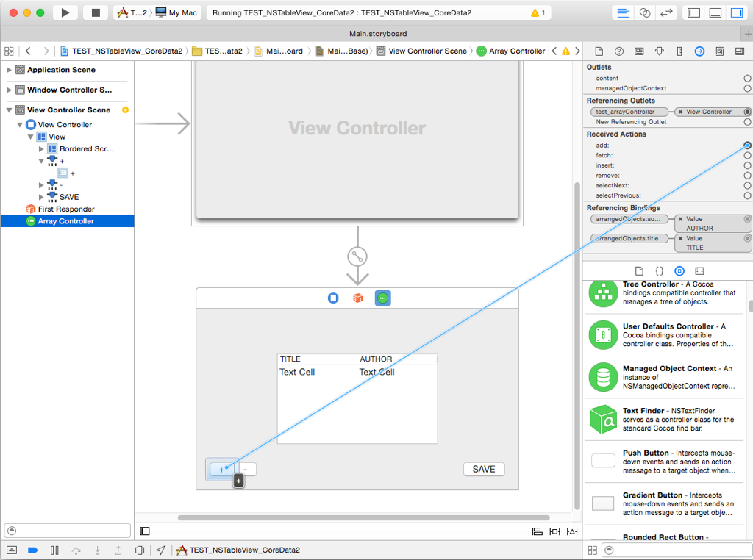Select the Array Controller icon in scene dock

click(382, 298)
